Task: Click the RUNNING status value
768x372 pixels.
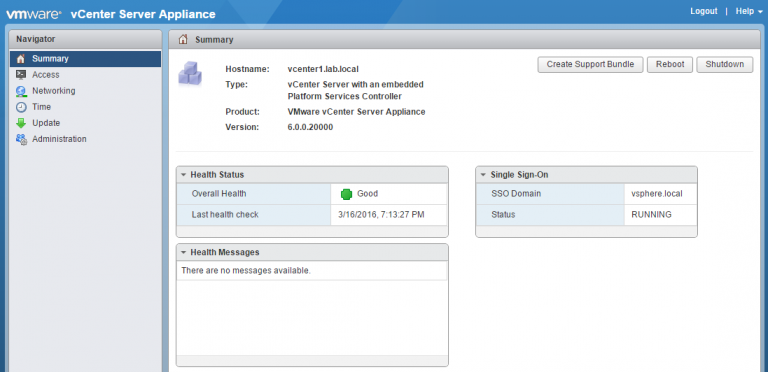Action: [x=651, y=214]
